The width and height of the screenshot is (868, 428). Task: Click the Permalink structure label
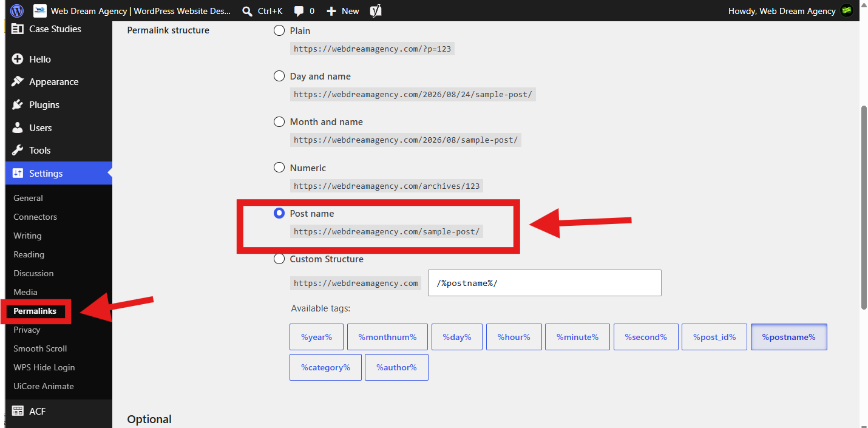168,30
